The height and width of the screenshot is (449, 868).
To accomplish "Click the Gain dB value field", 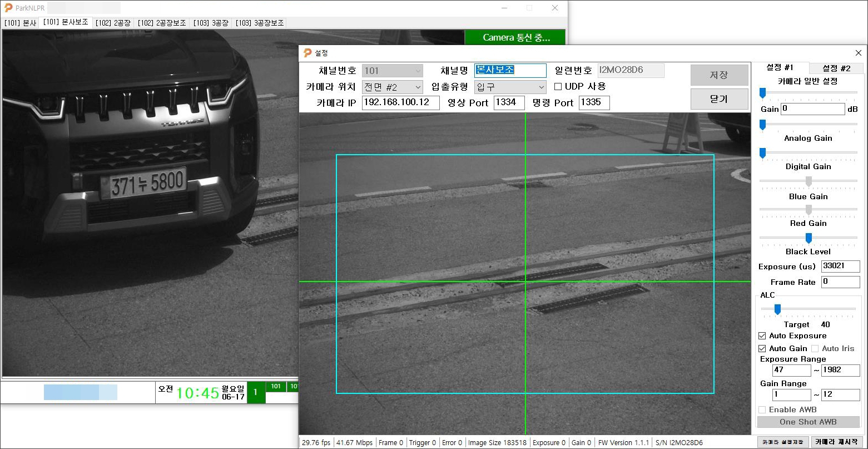I will click(x=813, y=110).
